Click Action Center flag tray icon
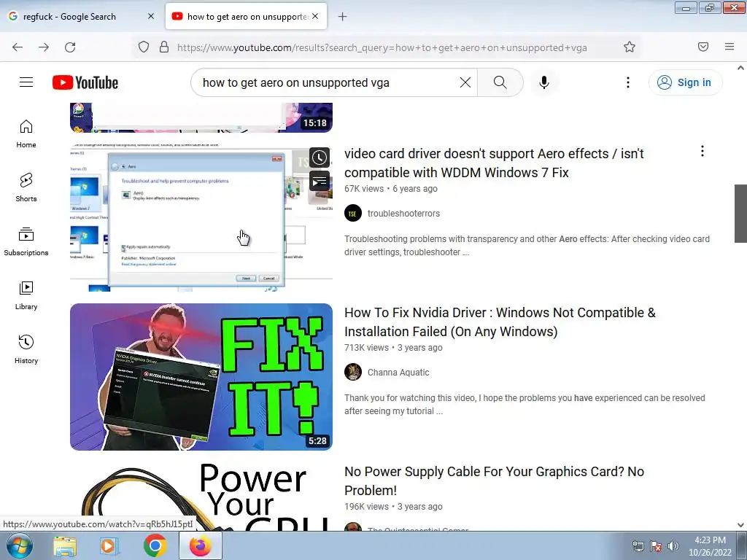This screenshot has width=747, height=560. click(656, 546)
